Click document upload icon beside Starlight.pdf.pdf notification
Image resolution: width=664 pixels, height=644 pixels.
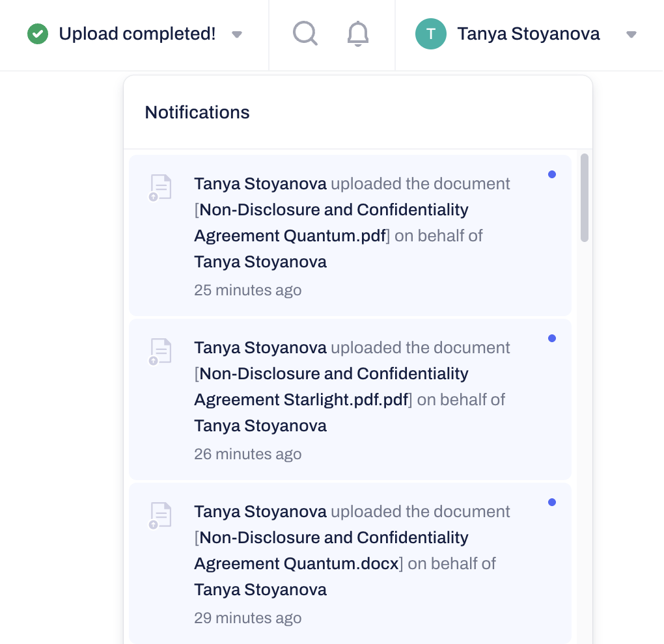click(x=159, y=351)
